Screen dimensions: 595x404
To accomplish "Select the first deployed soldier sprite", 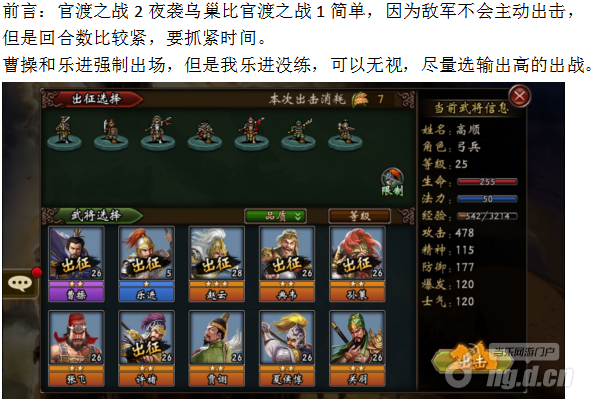I will point(64,131).
